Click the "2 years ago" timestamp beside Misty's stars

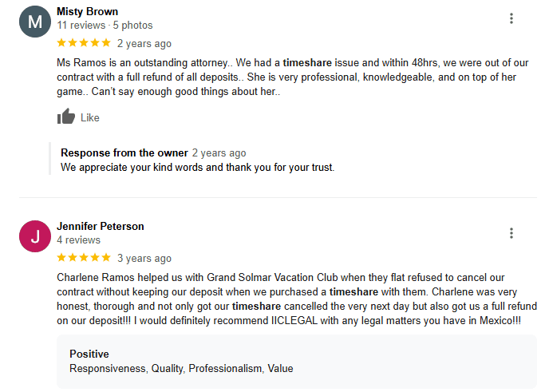point(144,44)
